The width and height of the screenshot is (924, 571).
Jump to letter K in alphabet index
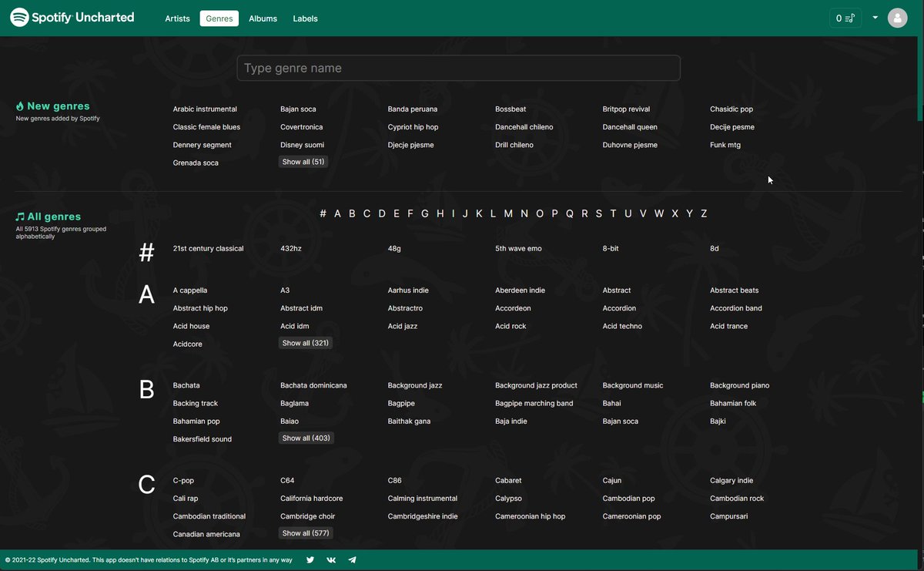479,213
